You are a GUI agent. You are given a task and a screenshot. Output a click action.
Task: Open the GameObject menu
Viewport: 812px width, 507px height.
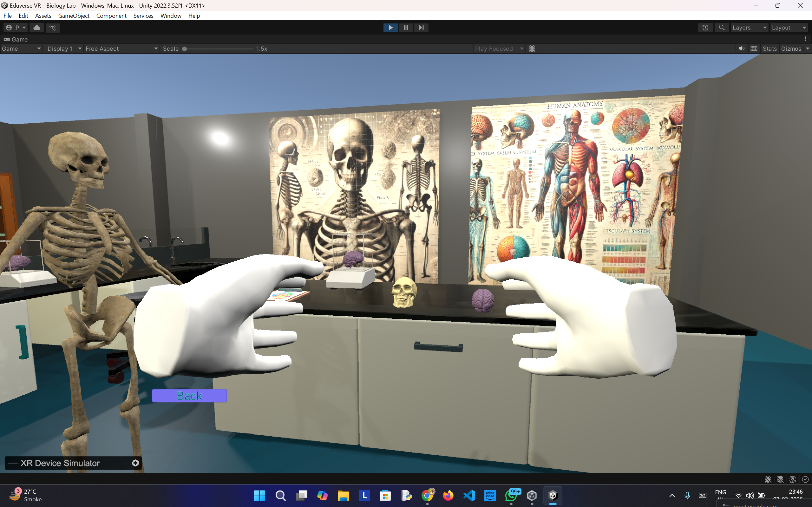(x=74, y=16)
